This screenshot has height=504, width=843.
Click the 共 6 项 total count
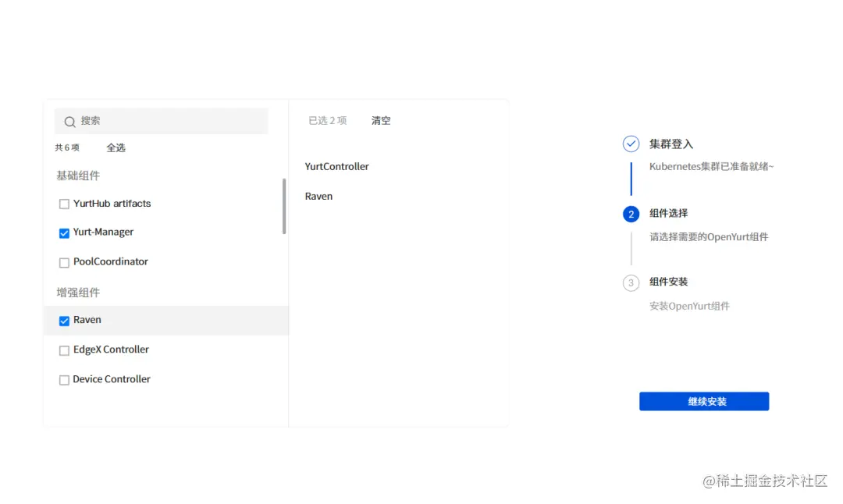(67, 147)
